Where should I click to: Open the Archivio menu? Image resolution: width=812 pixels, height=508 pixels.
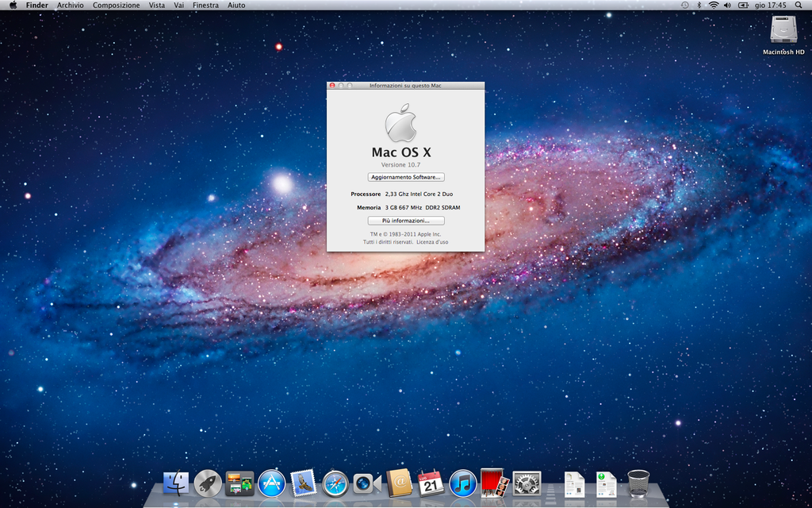tap(70, 6)
